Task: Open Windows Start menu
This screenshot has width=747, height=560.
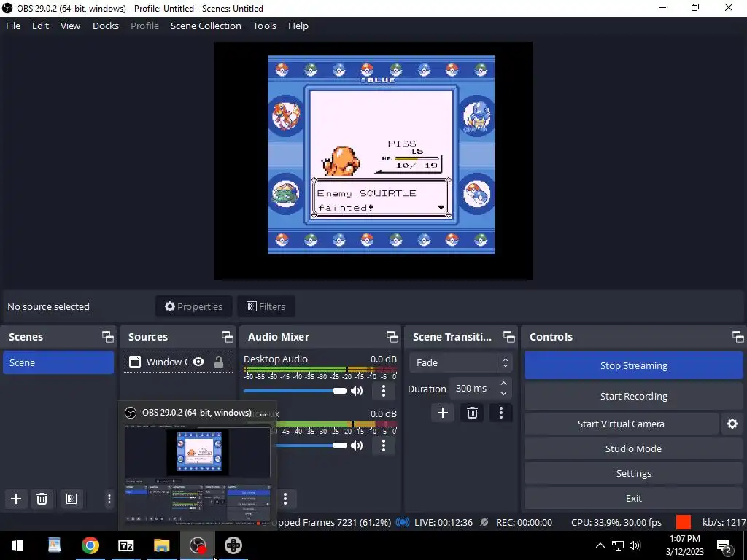Action: [18, 545]
